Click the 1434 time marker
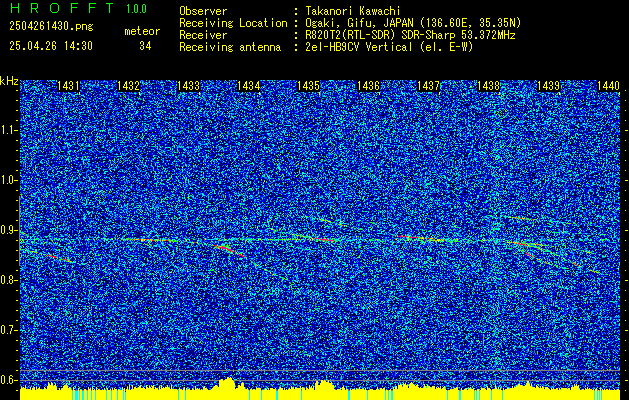 pyautogui.click(x=248, y=86)
